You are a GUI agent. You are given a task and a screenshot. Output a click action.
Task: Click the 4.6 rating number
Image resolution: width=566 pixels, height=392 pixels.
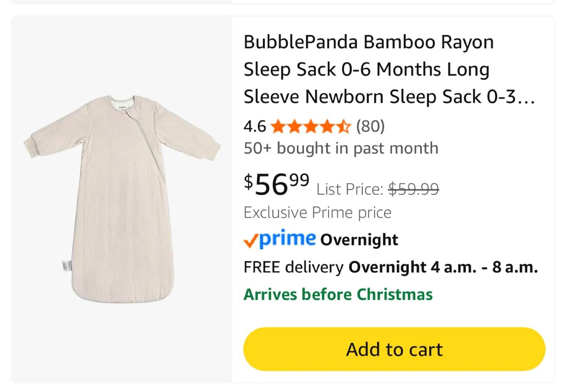pyautogui.click(x=255, y=127)
